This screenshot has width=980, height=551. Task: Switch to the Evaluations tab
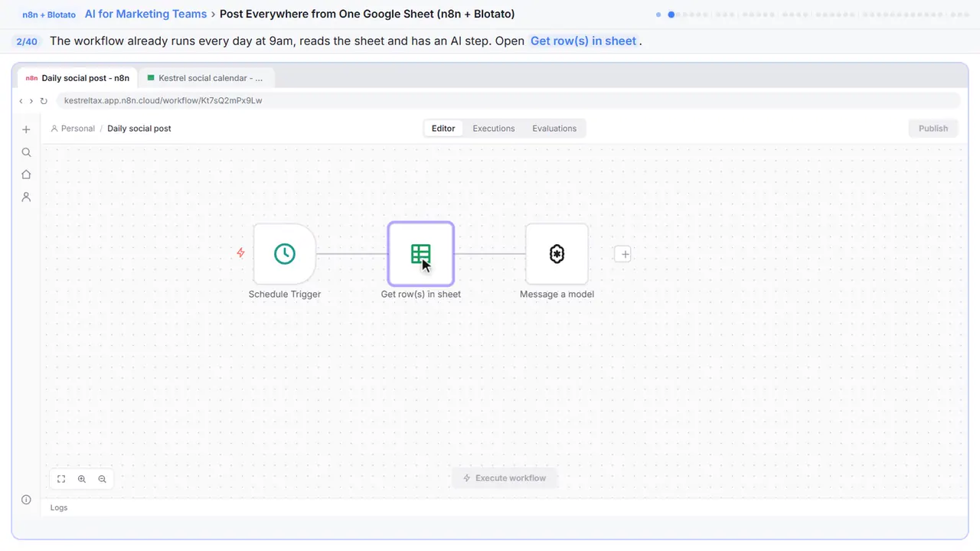tap(554, 129)
